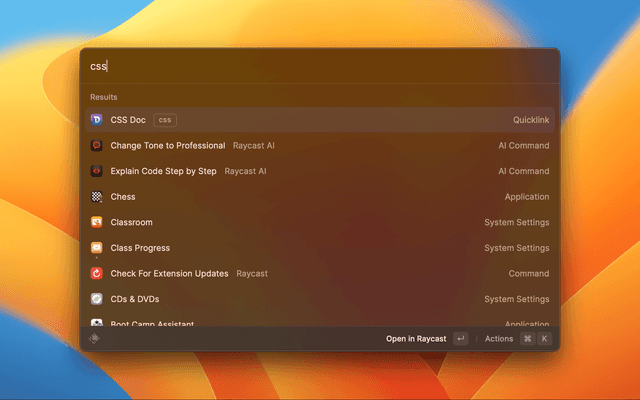Click the Check For Extension Updates icon
Viewport: 640px width, 400px height.
96,273
